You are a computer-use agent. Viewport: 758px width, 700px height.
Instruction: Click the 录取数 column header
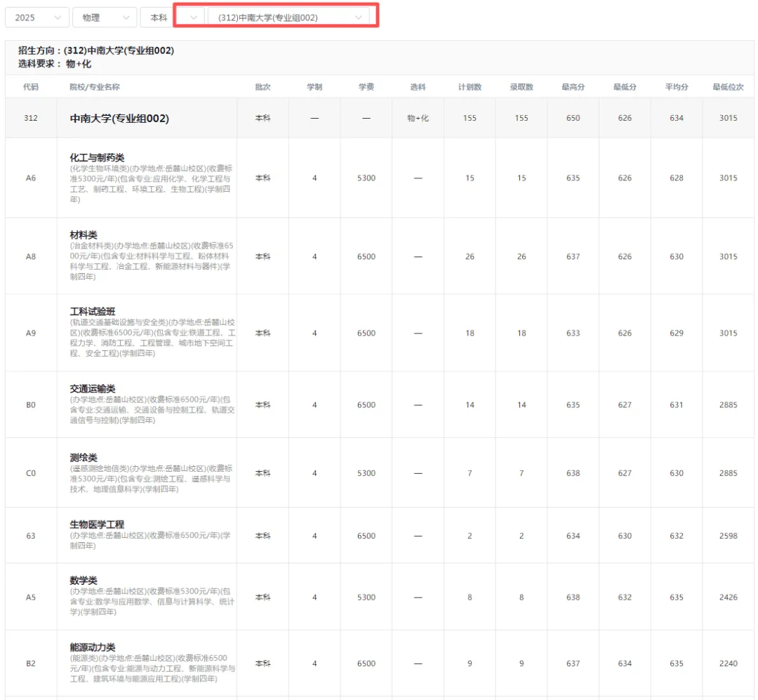tap(521, 87)
